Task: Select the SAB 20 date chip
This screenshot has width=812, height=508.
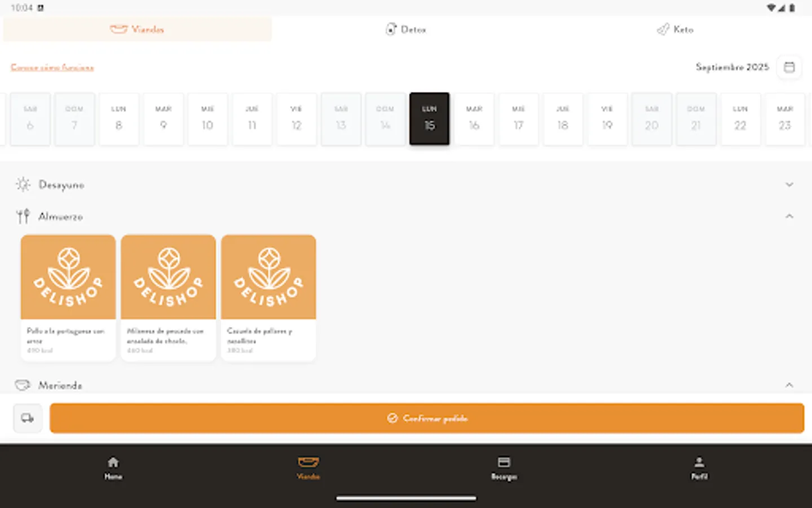Action: point(652,119)
